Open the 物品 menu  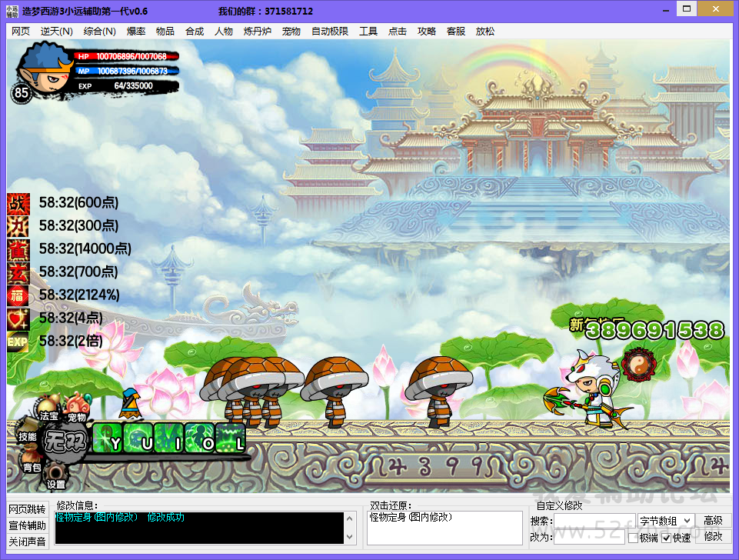click(x=165, y=32)
